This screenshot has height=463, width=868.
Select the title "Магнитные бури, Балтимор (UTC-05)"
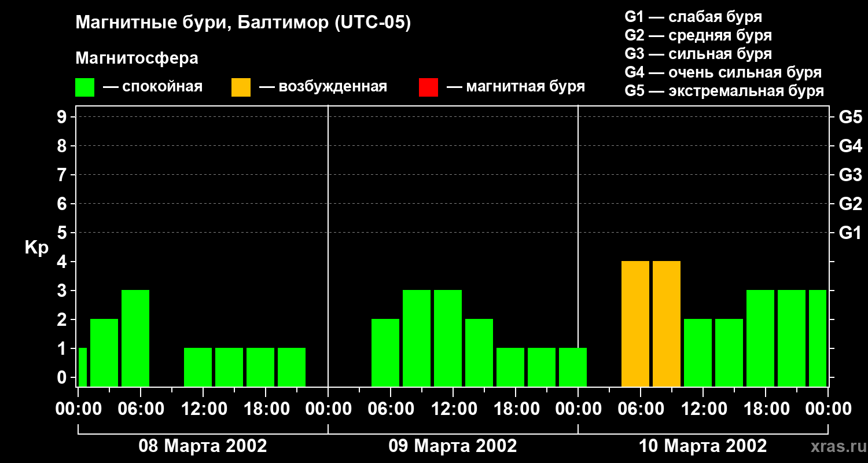pyautogui.click(x=243, y=23)
